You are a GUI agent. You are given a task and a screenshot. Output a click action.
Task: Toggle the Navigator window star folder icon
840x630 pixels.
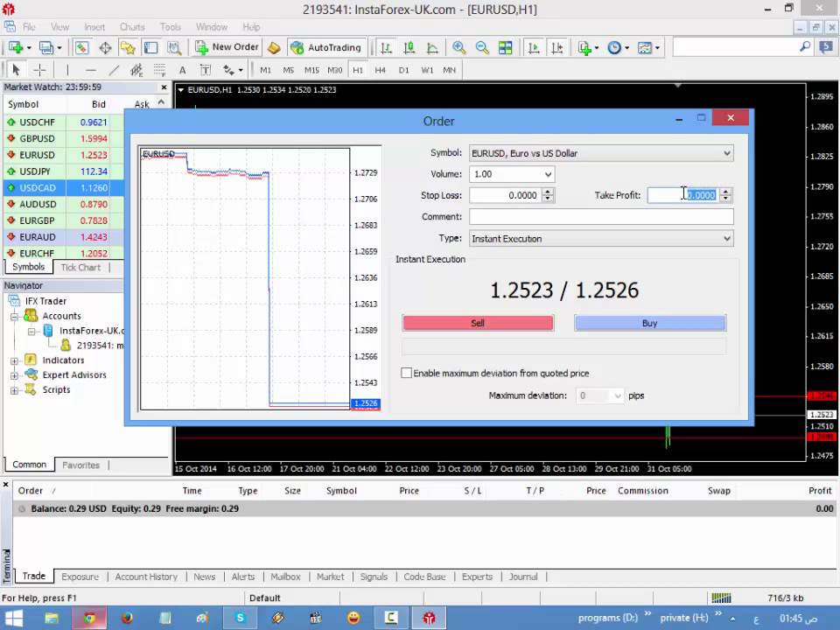128,47
